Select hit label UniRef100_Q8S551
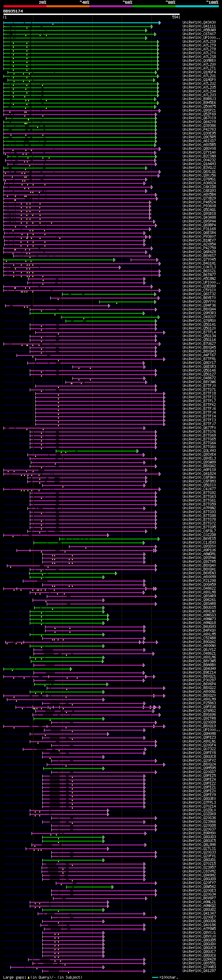 199,963
